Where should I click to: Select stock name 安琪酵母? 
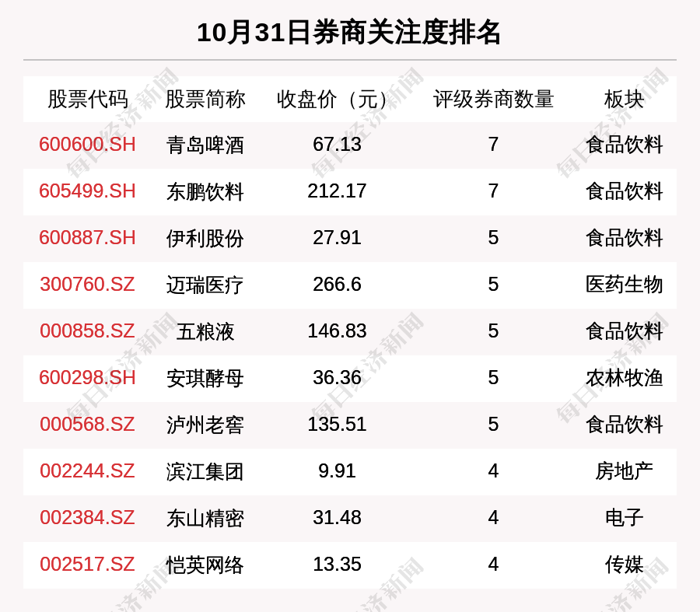click(205, 378)
